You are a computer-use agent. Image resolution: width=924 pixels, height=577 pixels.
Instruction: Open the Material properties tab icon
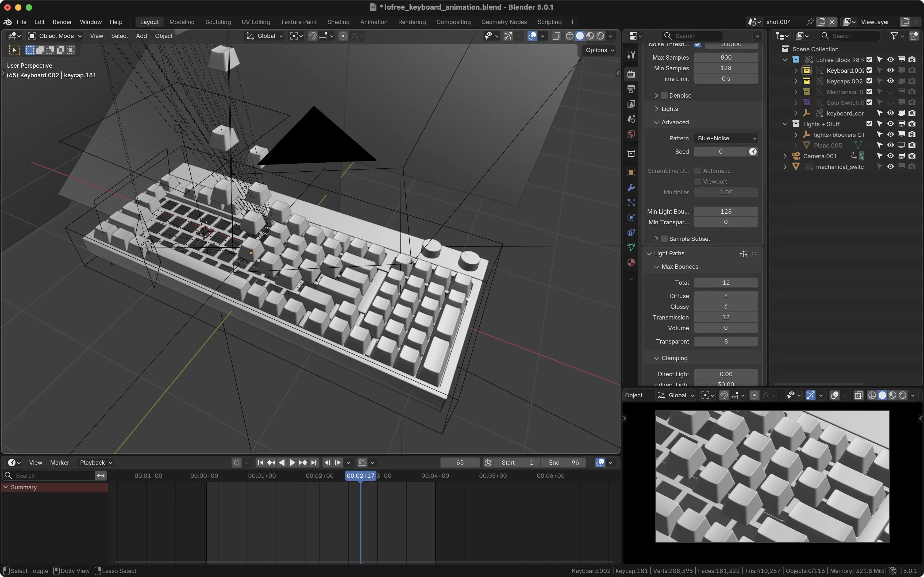pos(632,262)
